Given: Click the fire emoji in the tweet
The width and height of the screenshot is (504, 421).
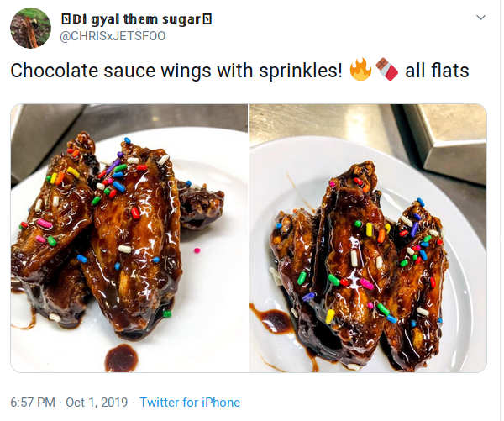Looking at the screenshot, I should 360,71.
